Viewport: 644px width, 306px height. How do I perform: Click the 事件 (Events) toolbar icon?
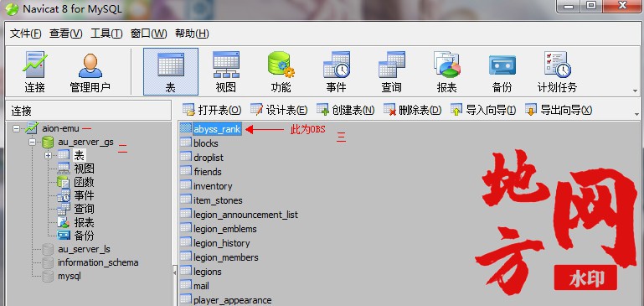336,71
